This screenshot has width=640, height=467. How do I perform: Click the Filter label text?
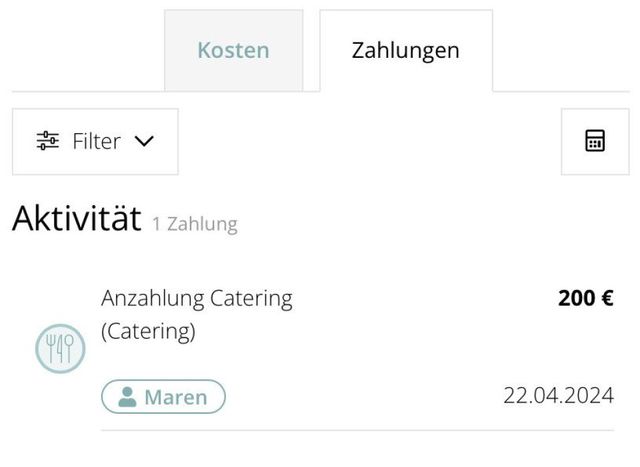tap(96, 141)
